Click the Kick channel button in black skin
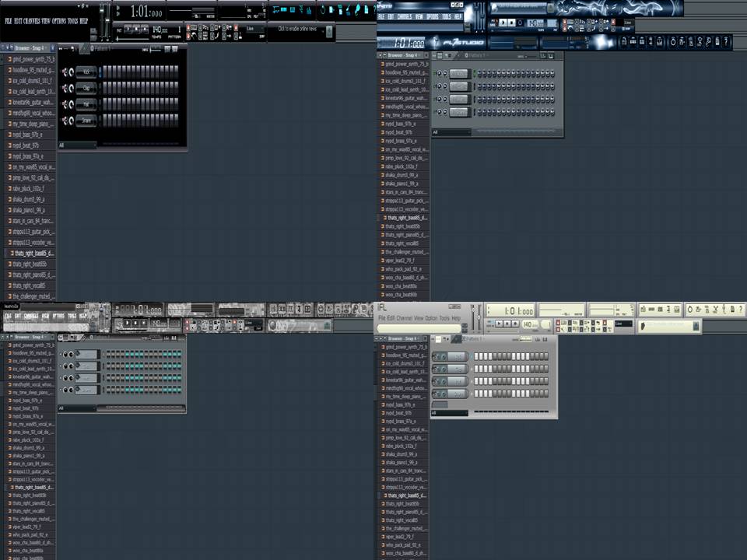This screenshot has width=747, height=560. (x=86, y=72)
